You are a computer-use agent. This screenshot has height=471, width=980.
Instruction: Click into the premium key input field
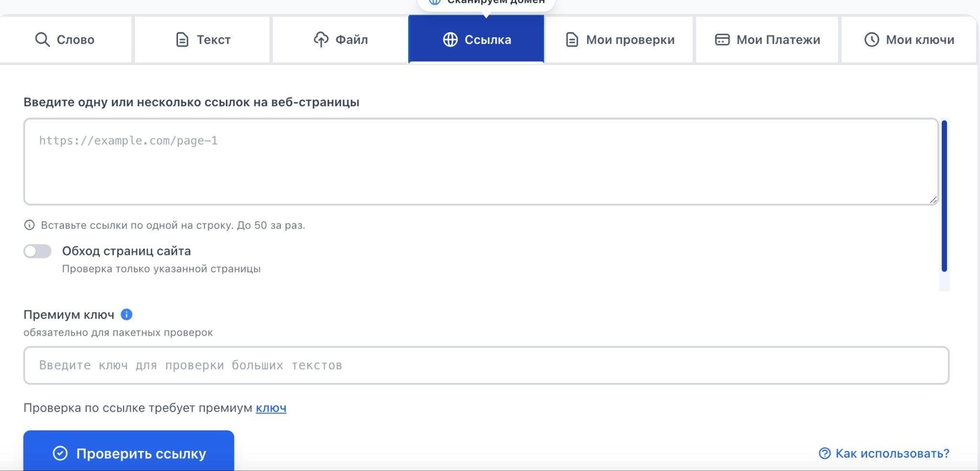click(x=486, y=365)
